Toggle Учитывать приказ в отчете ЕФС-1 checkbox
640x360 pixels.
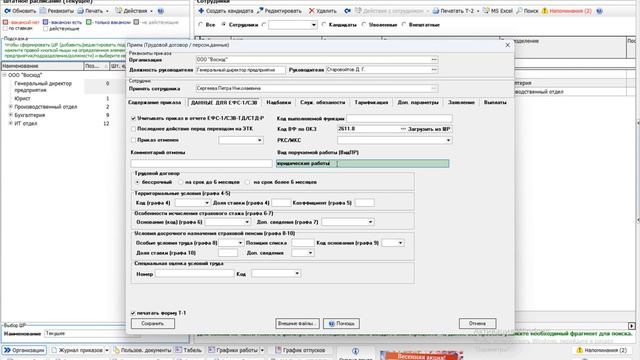133,118
